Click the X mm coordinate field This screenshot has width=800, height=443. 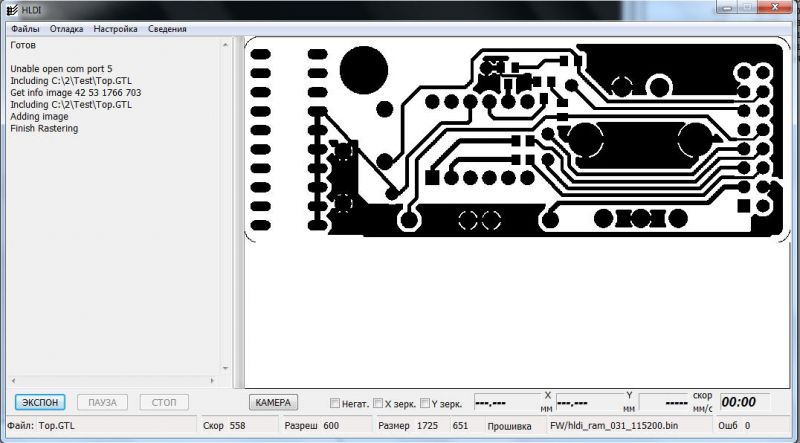pos(507,403)
